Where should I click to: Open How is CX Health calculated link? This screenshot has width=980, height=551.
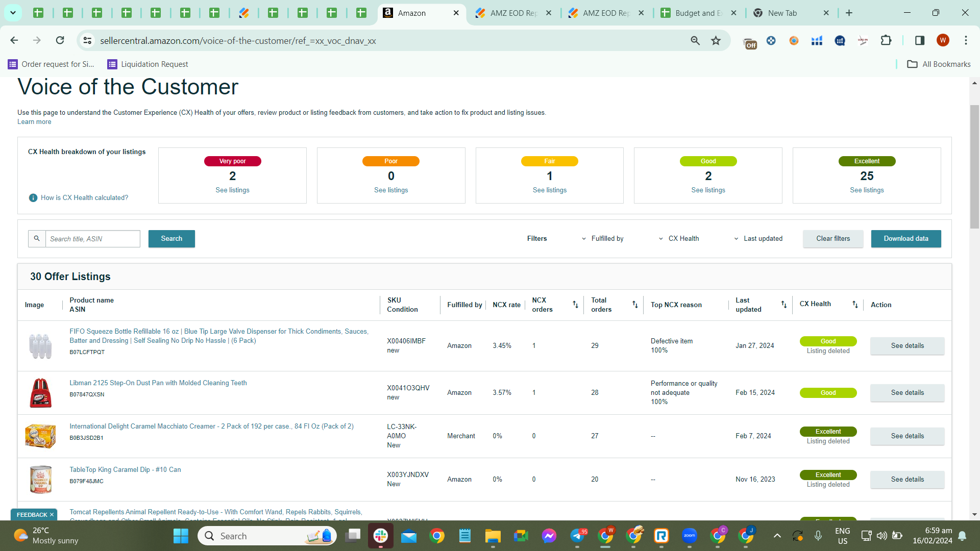pyautogui.click(x=85, y=198)
